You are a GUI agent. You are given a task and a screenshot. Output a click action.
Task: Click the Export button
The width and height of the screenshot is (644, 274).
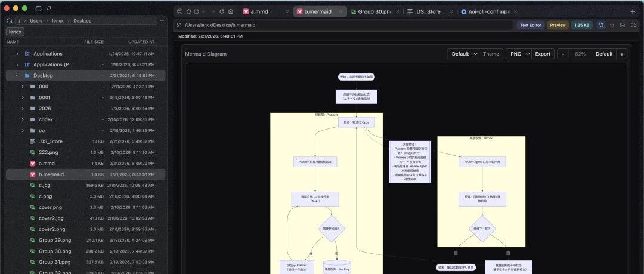[x=543, y=54]
